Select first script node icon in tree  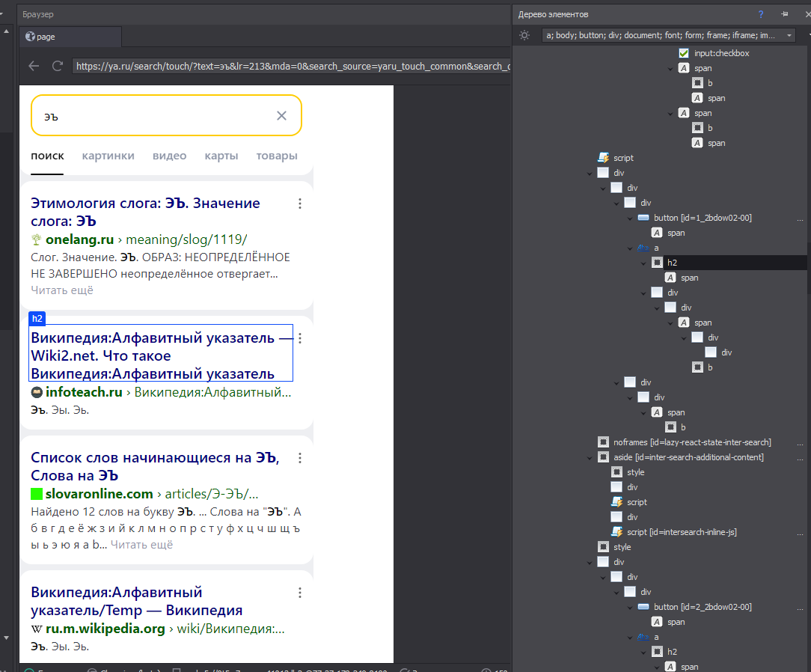[x=603, y=158]
